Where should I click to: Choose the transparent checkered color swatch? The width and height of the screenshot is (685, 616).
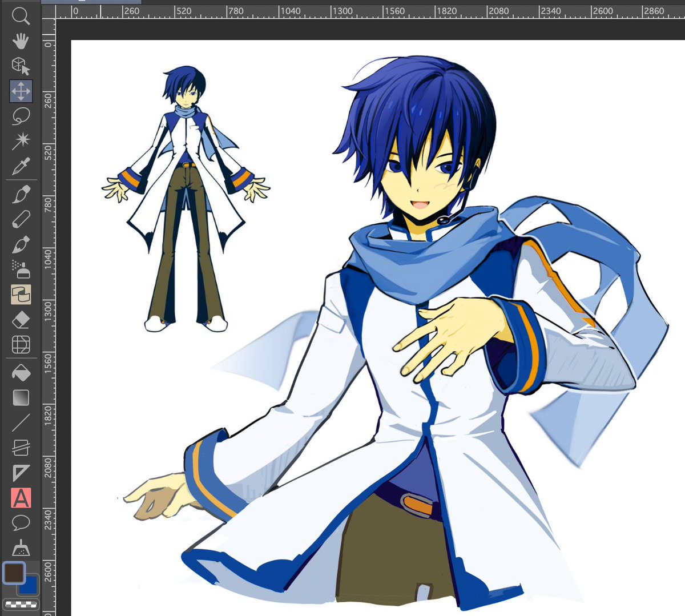21,604
